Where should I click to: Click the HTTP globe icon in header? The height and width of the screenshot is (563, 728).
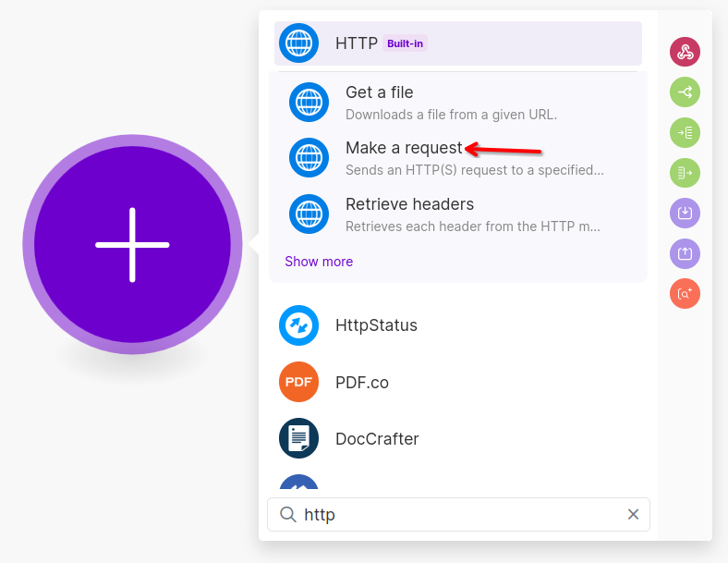(x=299, y=43)
